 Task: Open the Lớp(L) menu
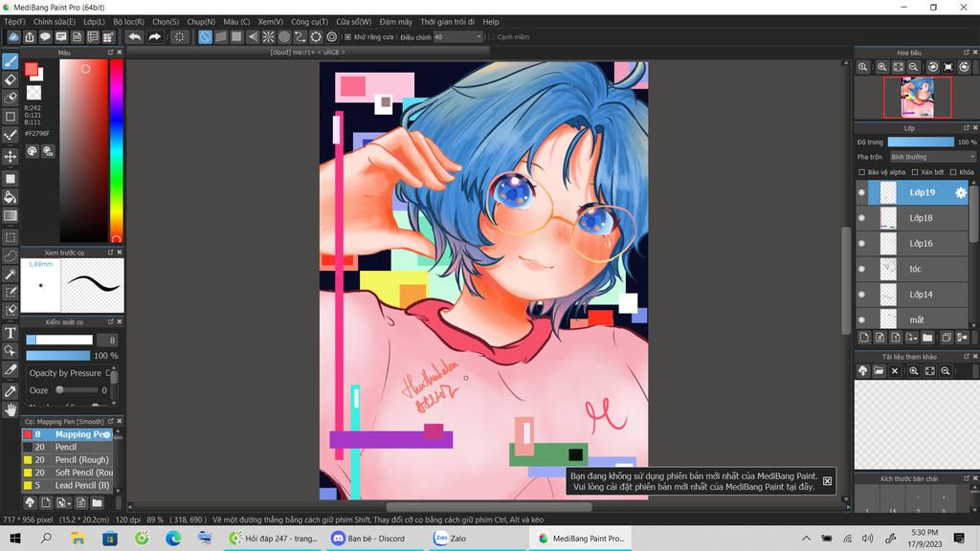[95, 22]
